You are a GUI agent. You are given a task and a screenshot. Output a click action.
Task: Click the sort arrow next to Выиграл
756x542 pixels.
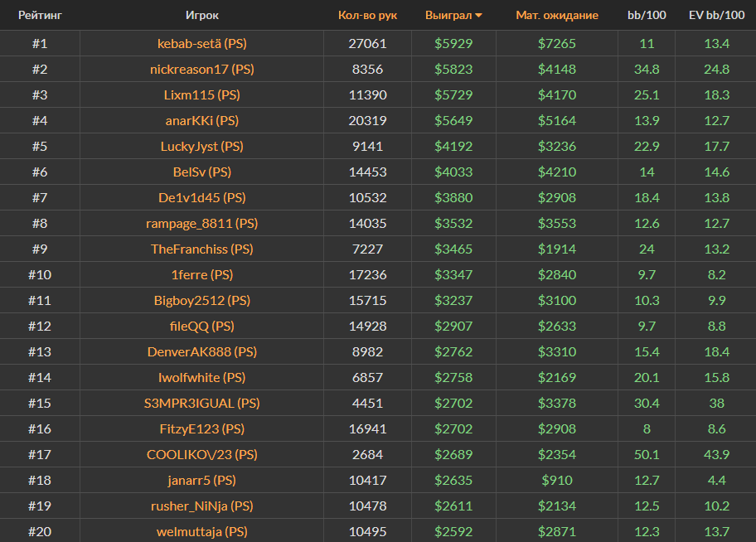point(478,16)
